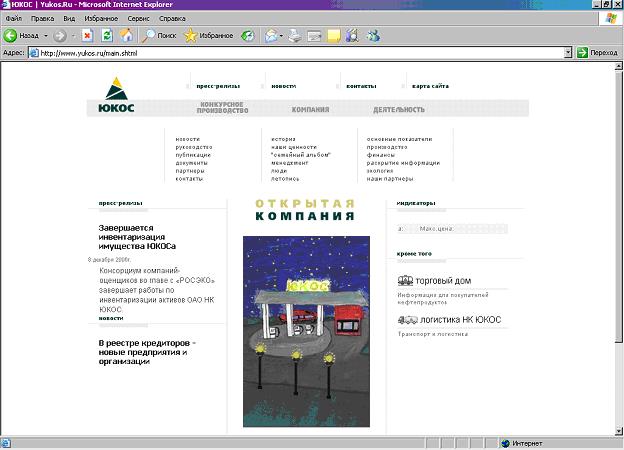Open документы submenu link
Viewport: 624px width, 450px height.
(191, 163)
